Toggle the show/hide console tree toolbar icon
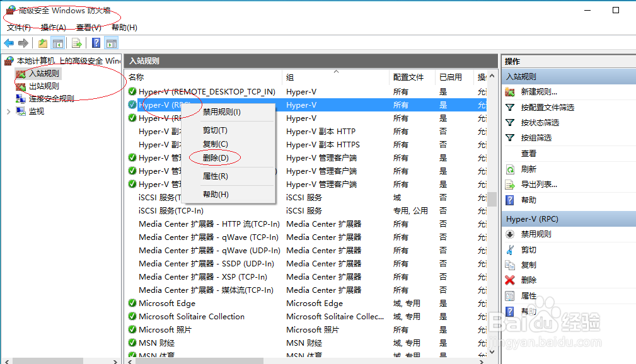 click(58, 43)
